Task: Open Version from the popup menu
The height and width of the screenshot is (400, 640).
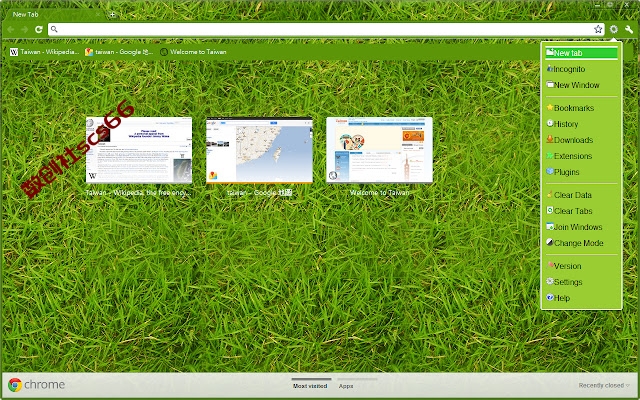Action: (581, 266)
